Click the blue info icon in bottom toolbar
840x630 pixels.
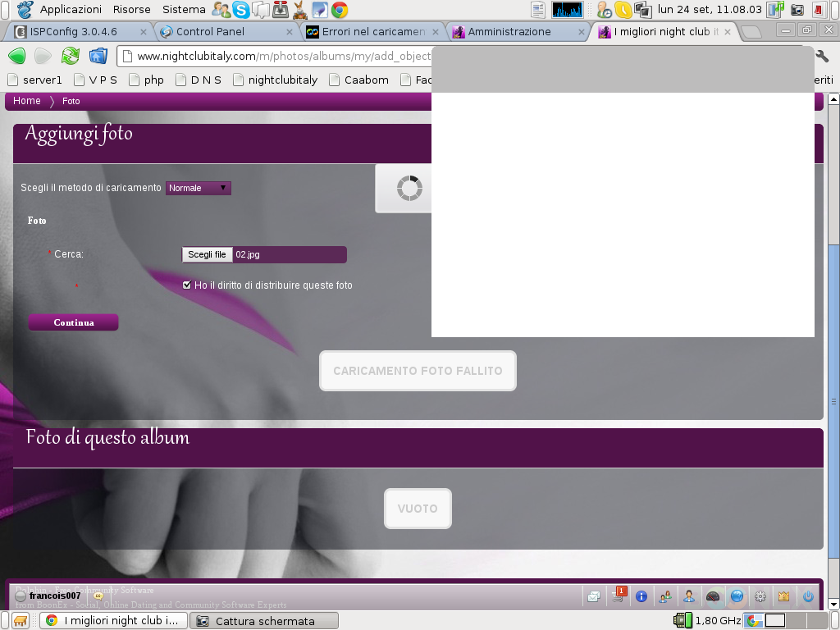641,597
